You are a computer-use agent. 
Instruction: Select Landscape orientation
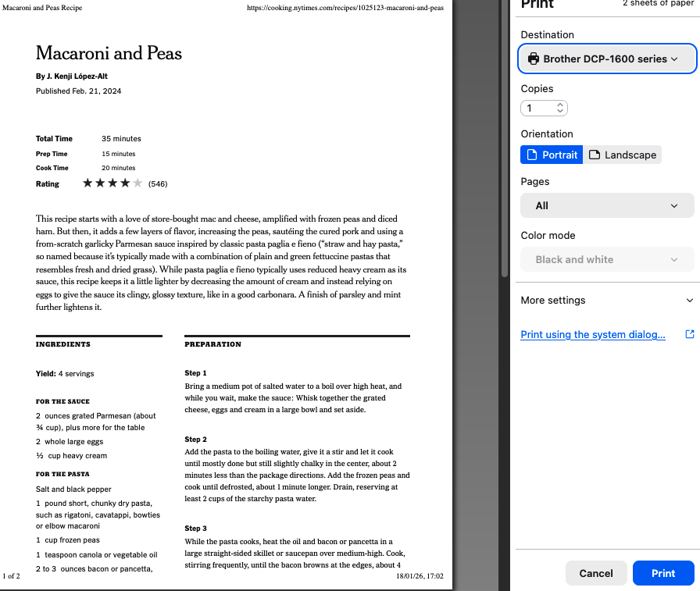tap(623, 155)
